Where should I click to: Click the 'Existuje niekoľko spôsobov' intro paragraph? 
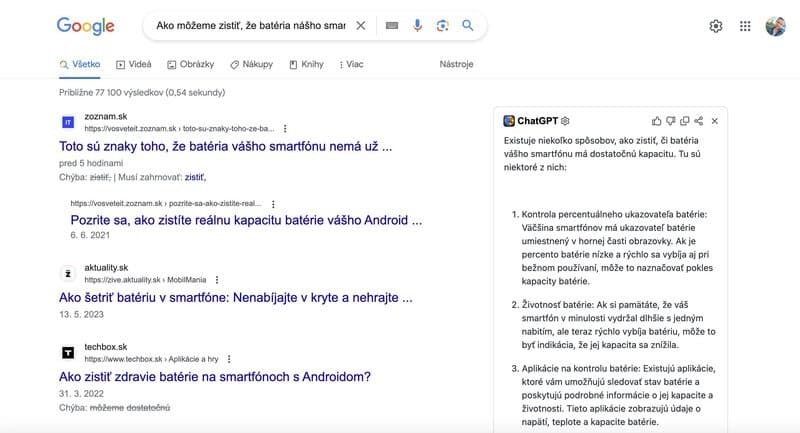coord(602,154)
